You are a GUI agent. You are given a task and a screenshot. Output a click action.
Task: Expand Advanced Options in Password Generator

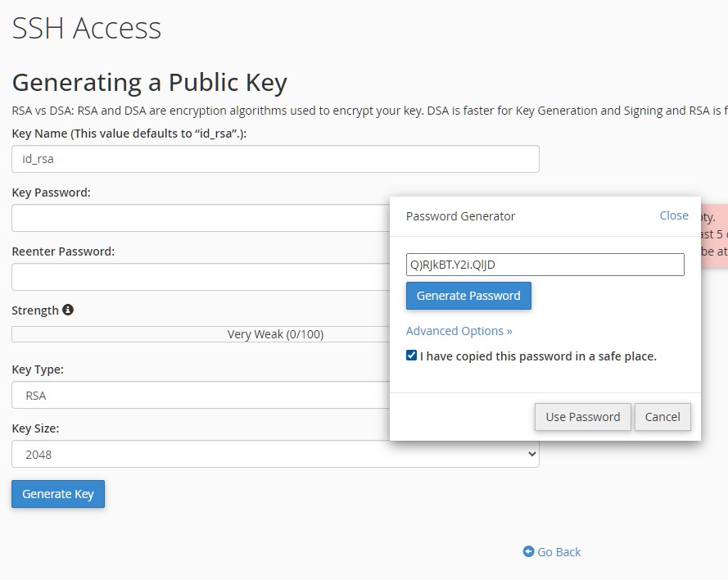pos(459,331)
